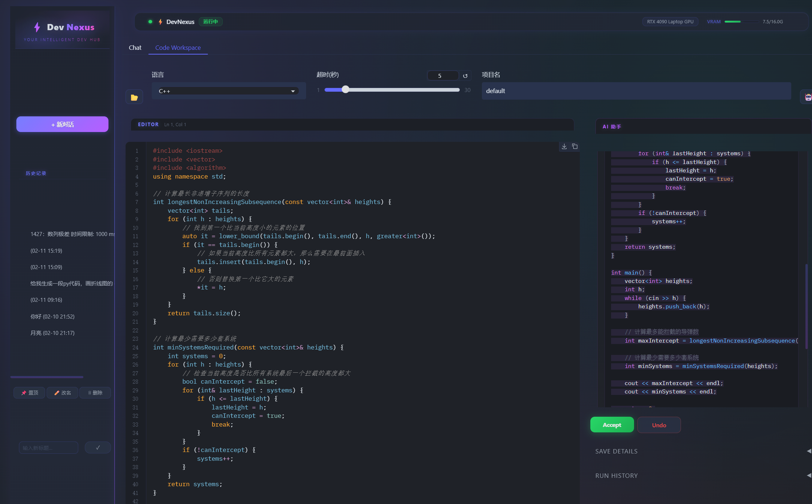Click the project name field showing default
This screenshot has height=504, width=812.
(636, 91)
